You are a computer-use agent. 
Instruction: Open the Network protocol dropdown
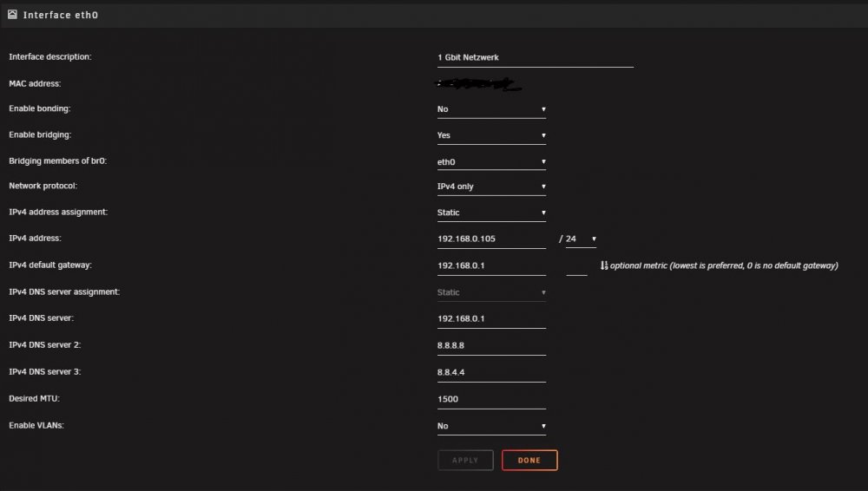coord(491,187)
